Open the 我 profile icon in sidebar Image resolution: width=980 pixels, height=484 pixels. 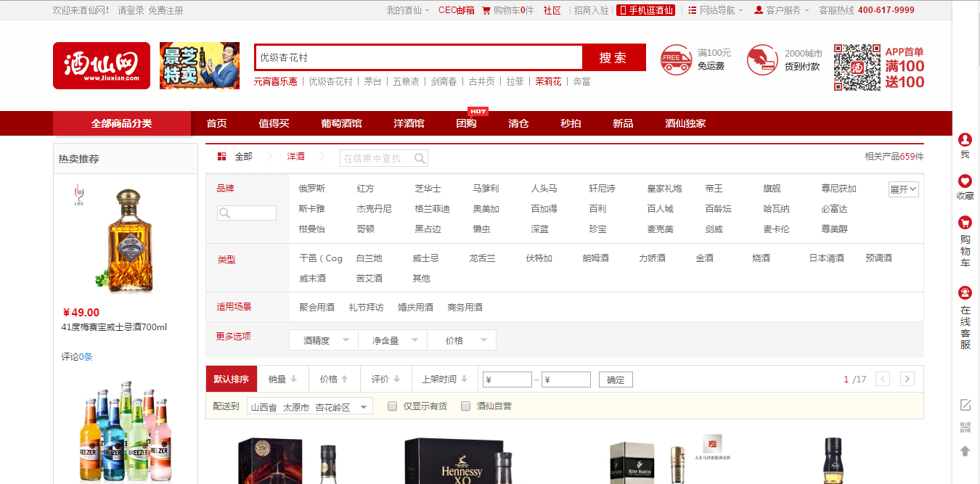point(965,139)
